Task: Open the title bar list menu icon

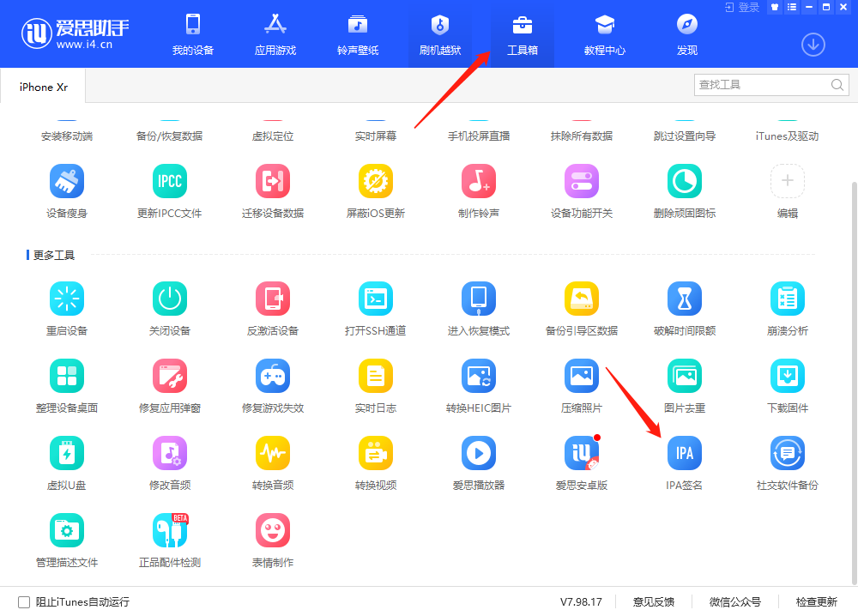Action: [x=792, y=7]
